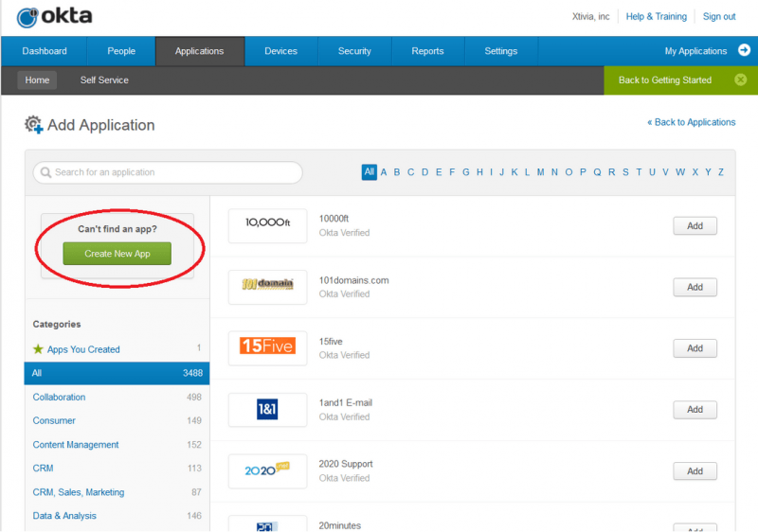
Task: Click Back to Getting Started
Action: [x=665, y=80]
